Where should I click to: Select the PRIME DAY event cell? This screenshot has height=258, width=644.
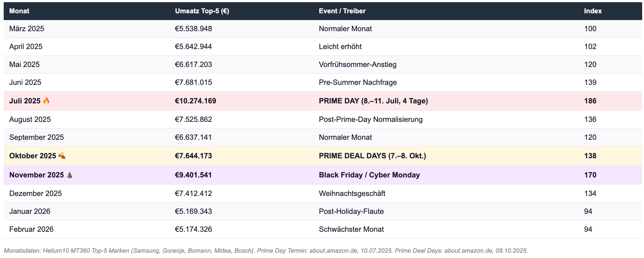pos(373,101)
